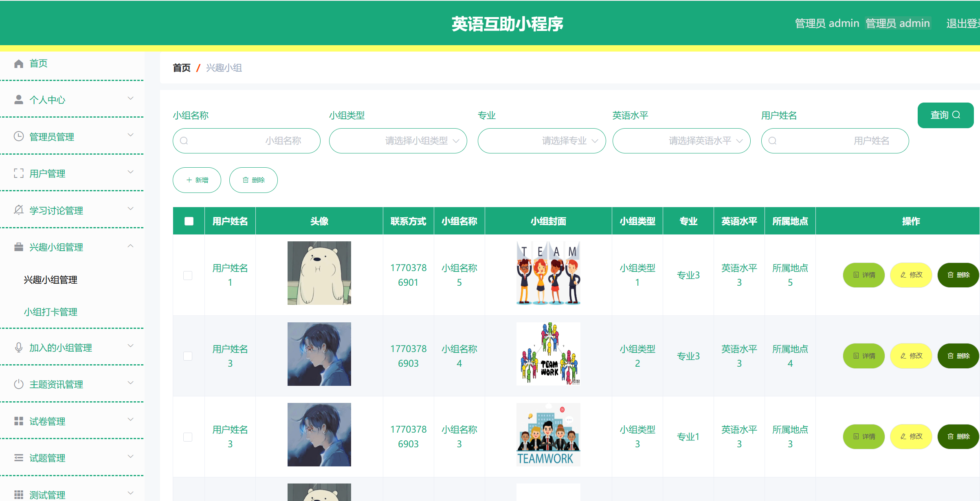Click 详情 on the first table row
The image size is (980, 501).
864,275
